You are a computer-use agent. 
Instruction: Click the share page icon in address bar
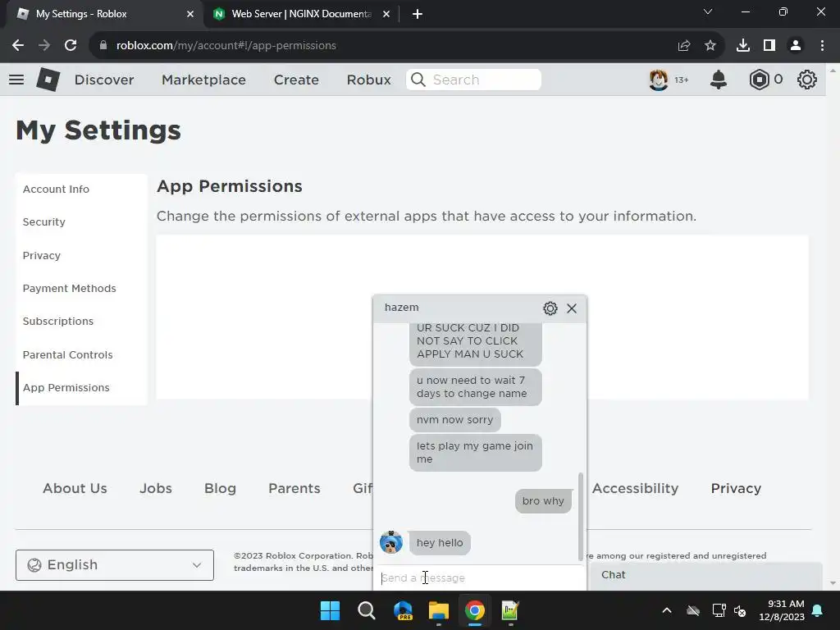pos(684,46)
